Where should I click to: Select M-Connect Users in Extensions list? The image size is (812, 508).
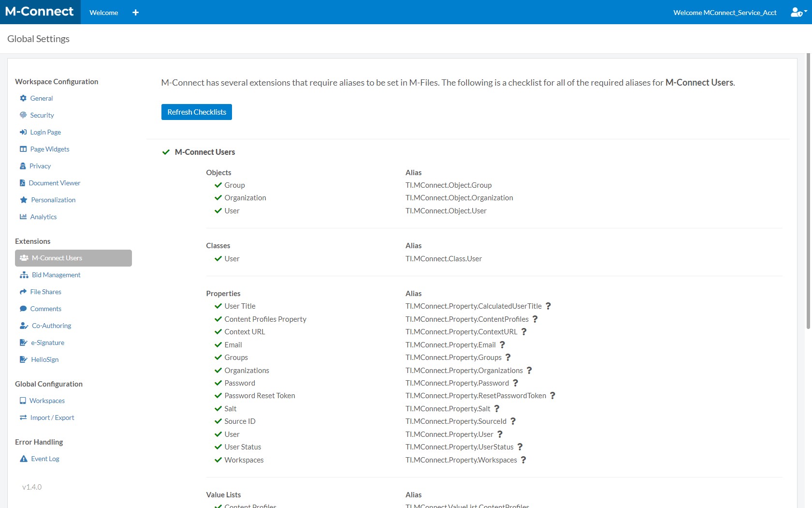(73, 258)
